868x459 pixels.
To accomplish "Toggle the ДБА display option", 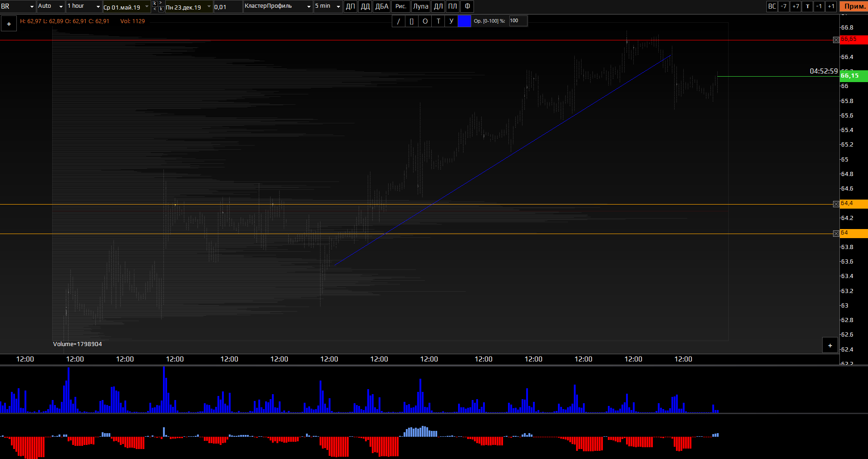I will coord(382,6).
